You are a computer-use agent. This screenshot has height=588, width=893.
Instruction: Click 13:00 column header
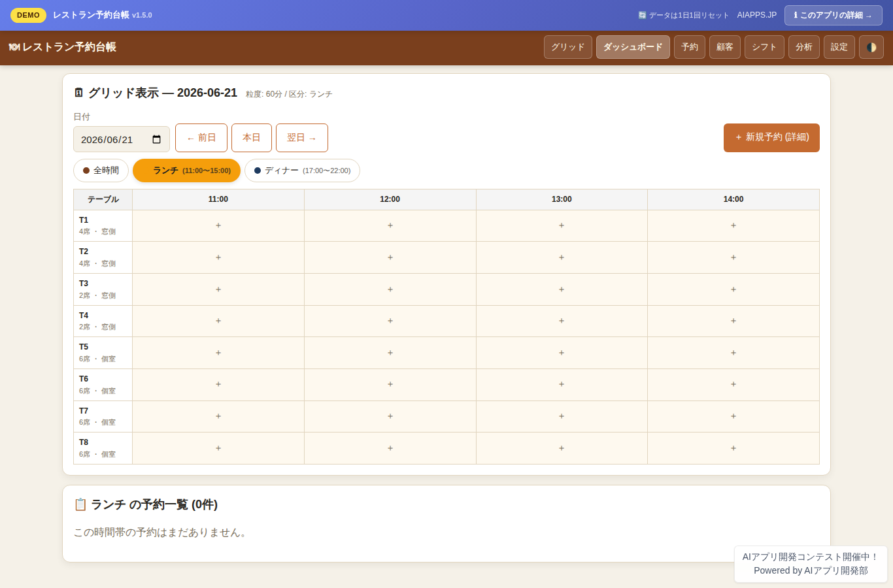[x=562, y=199]
